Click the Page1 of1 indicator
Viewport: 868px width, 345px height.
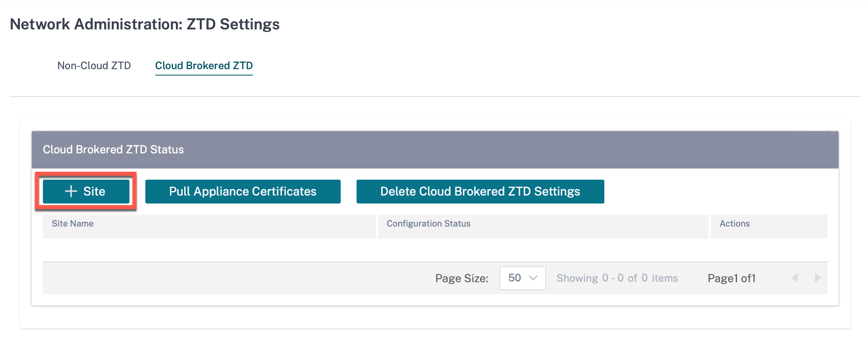731,278
